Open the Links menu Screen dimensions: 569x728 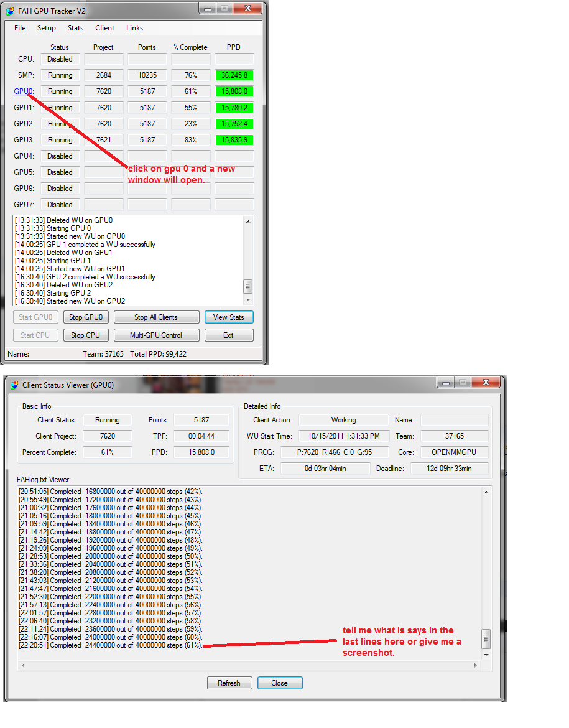pyautogui.click(x=134, y=28)
